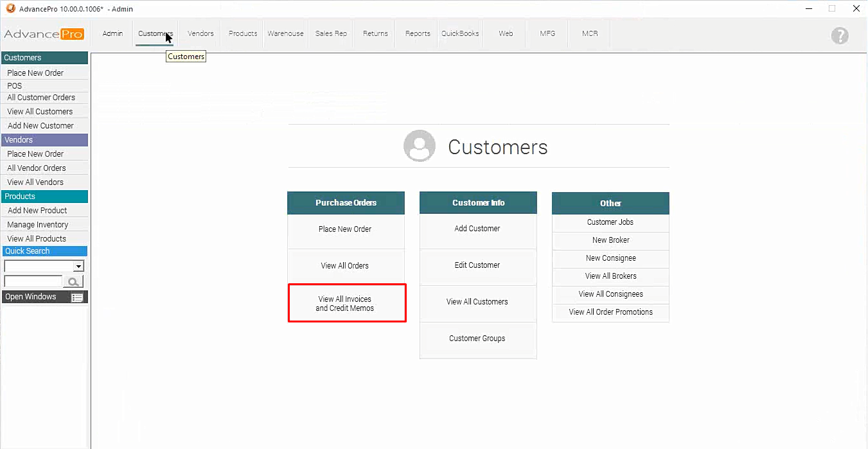
Task: Switch to the Warehouse tab
Action: click(285, 33)
